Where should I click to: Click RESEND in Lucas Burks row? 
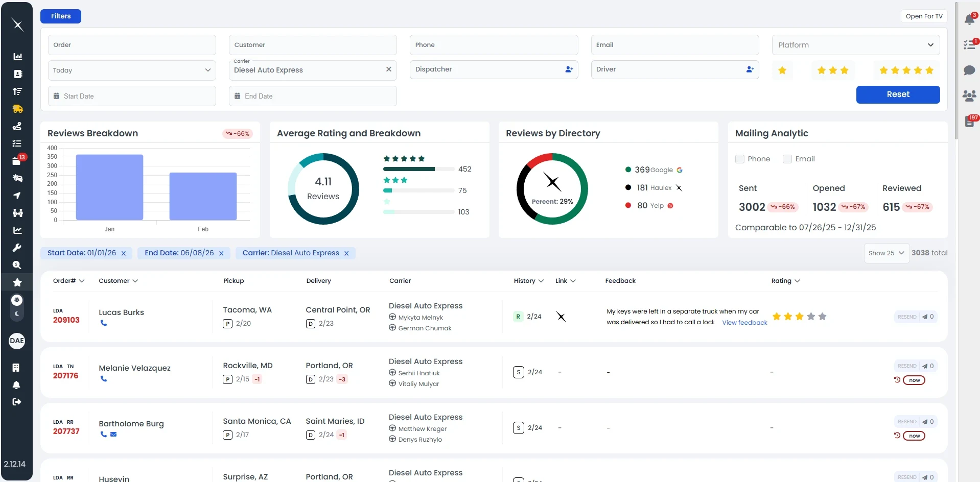[907, 317]
